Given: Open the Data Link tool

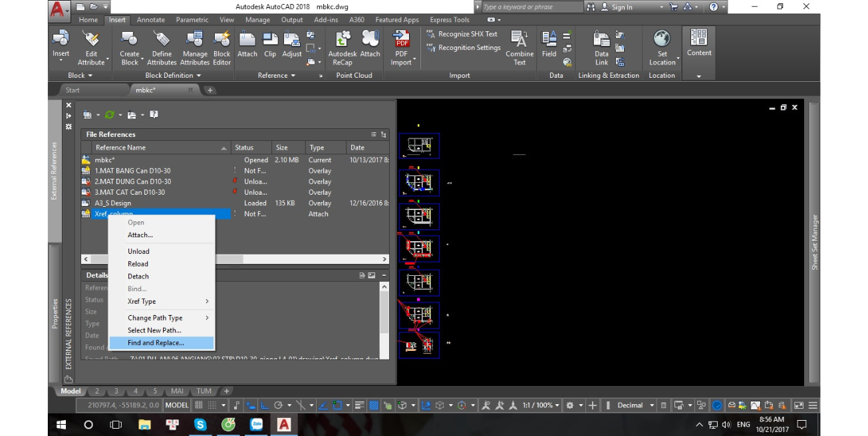Looking at the screenshot, I should (601, 48).
